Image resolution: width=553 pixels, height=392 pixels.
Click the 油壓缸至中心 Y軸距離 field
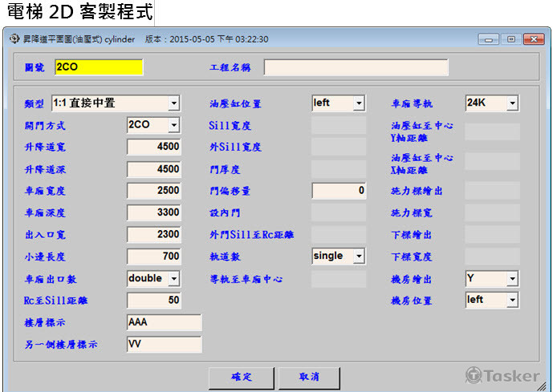[492, 131]
